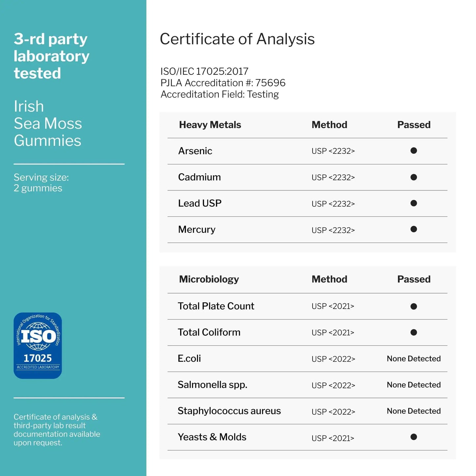Image resolution: width=476 pixels, height=476 pixels.
Task: Click the Heavy Metals column header
Action: click(210, 125)
